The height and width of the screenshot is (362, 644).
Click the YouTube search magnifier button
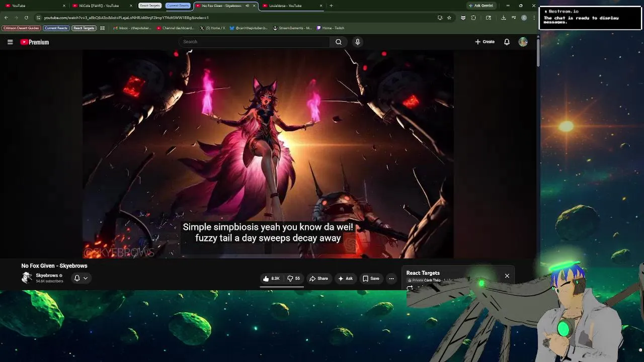coord(339,42)
